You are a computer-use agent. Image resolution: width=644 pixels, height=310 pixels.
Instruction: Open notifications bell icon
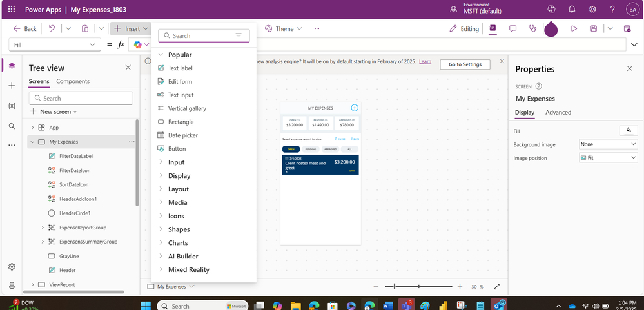(x=572, y=9)
